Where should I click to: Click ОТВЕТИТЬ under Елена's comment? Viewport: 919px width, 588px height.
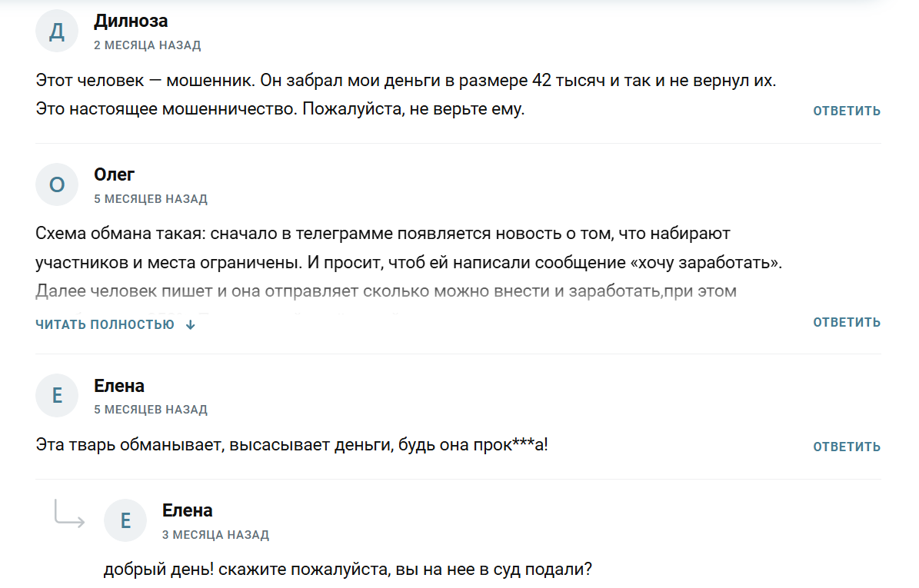click(x=846, y=446)
